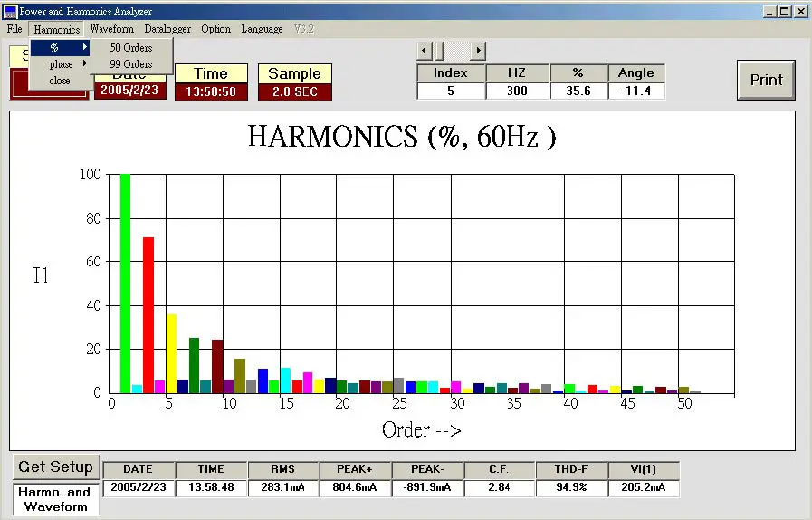812x520 pixels.
Task: Click the Print button
Action: pyautogui.click(x=766, y=80)
